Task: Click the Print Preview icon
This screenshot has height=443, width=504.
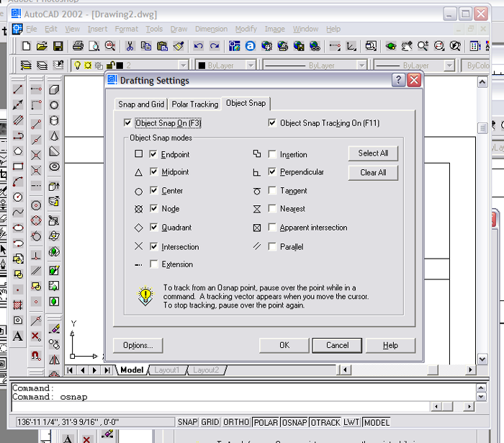Action: pyautogui.click(x=94, y=46)
